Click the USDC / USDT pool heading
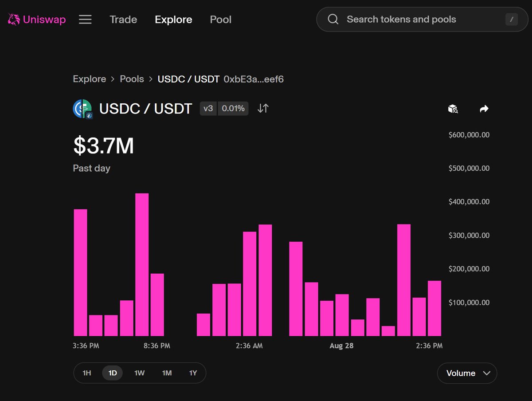 coord(145,109)
